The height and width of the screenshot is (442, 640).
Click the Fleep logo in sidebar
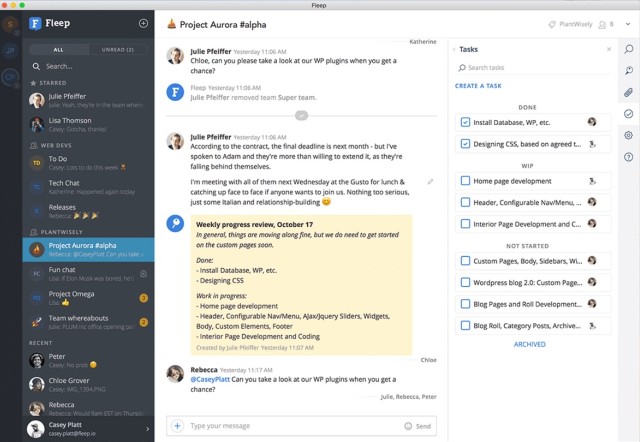tap(35, 23)
